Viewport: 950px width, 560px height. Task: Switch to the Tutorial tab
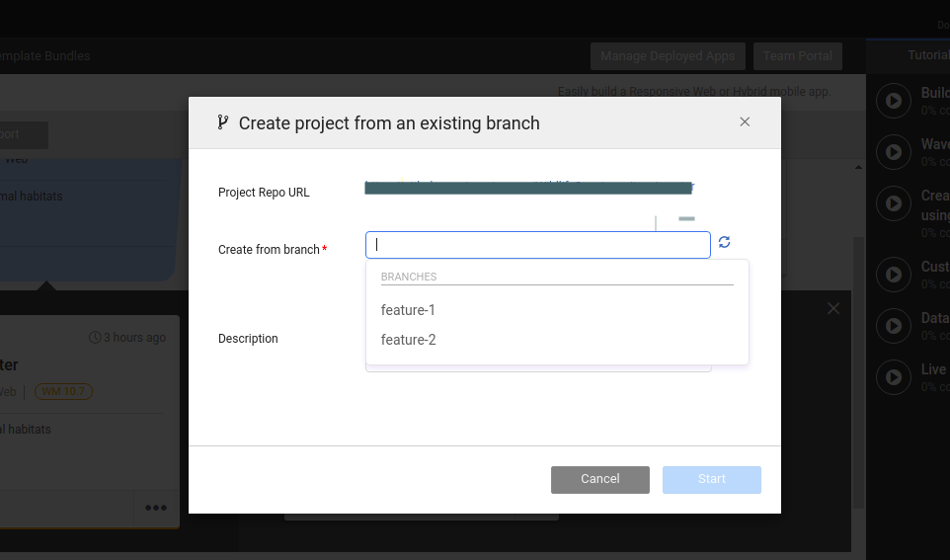pos(927,55)
